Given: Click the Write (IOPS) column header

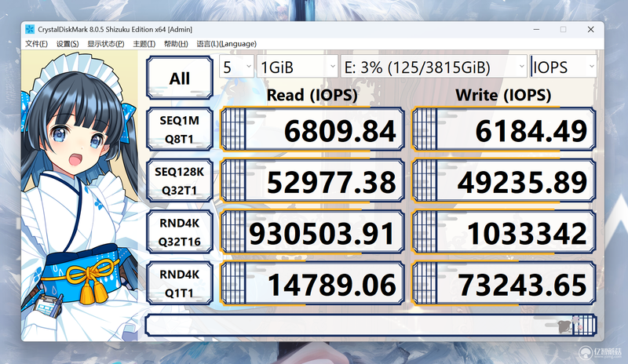Looking at the screenshot, I should [503, 95].
